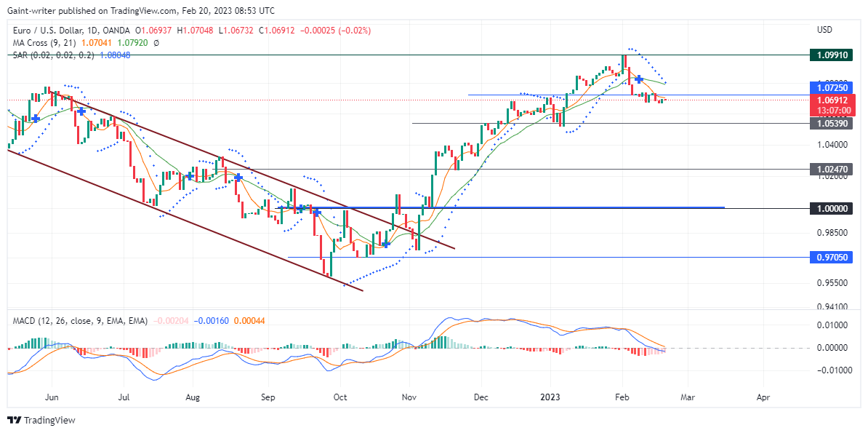Click the 1.04000 price axis label
Image resolution: width=868 pixels, height=433 pixels.
832,146
